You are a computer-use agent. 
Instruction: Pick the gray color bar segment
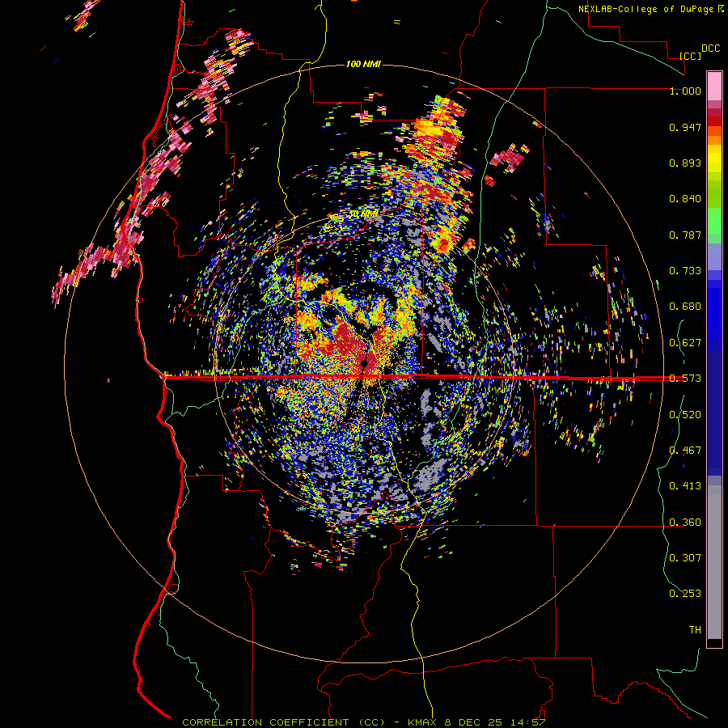point(714,562)
